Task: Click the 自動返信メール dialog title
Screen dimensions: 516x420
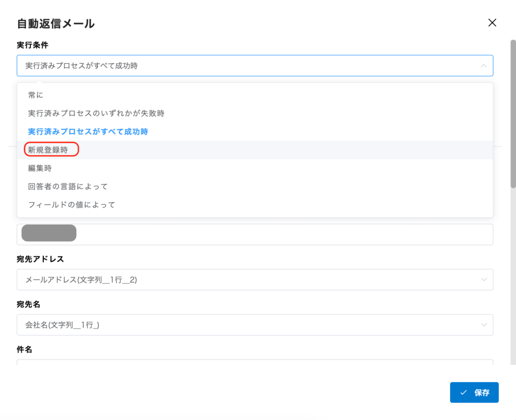Action: coord(56,23)
